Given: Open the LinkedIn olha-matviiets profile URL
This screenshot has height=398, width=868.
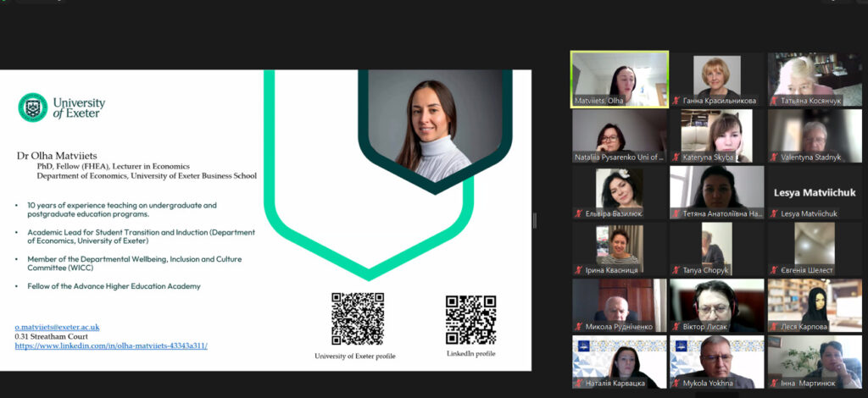Looking at the screenshot, I should coord(111,345).
